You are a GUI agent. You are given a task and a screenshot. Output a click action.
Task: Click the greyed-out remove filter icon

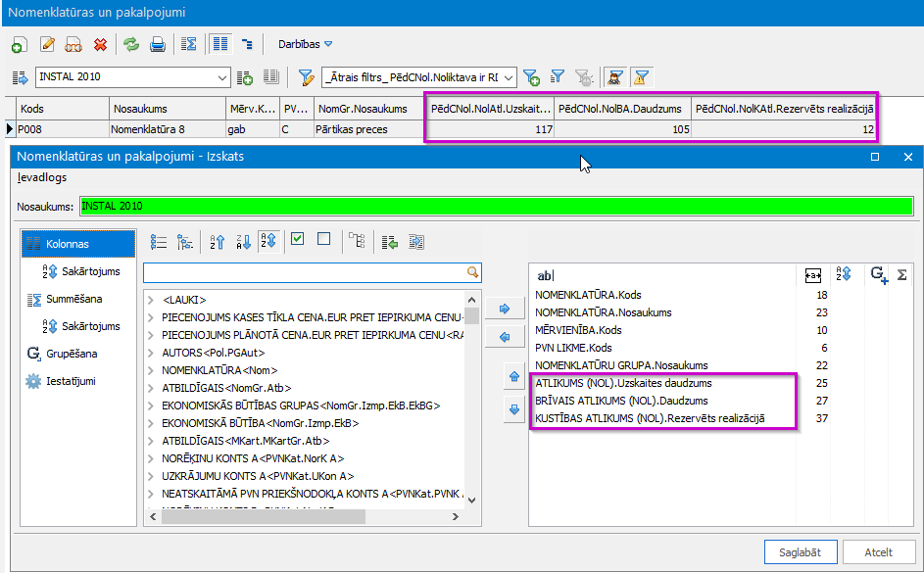583,77
